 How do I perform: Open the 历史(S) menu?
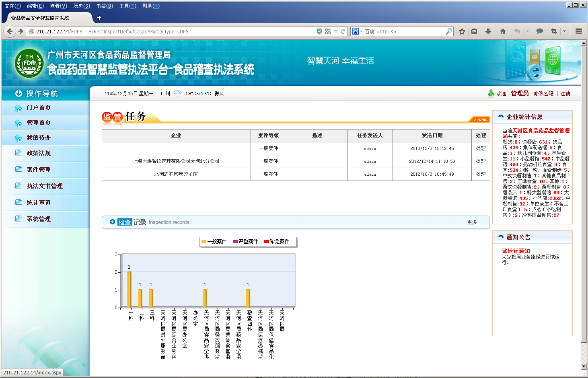[82, 6]
